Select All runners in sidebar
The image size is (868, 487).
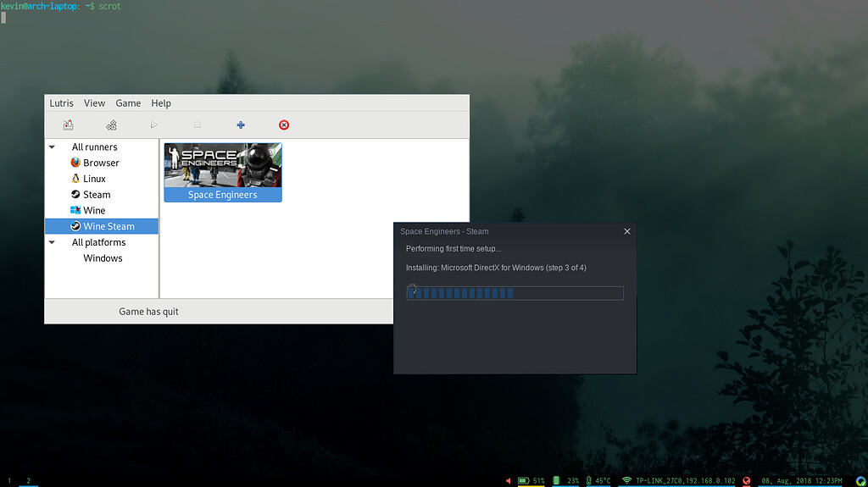(95, 147)
